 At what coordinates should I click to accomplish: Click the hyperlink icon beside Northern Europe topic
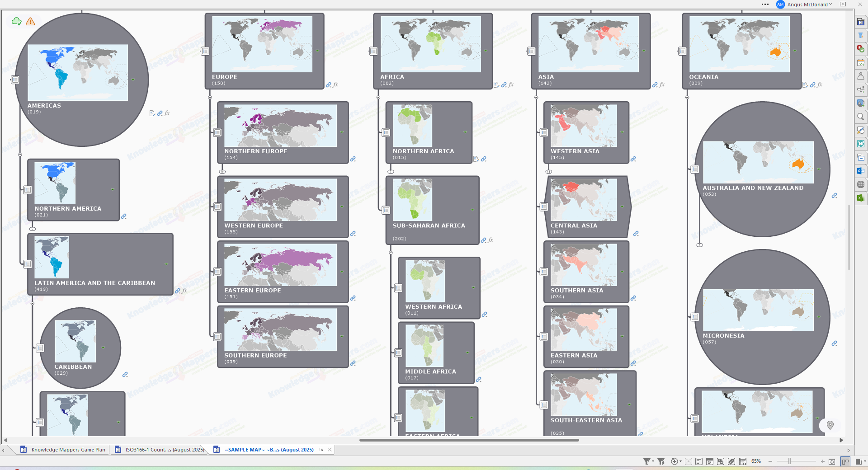pos(353,159)
